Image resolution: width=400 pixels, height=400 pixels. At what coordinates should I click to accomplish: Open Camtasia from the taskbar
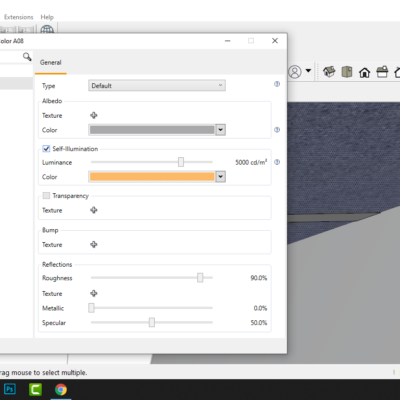click(35, 389)
